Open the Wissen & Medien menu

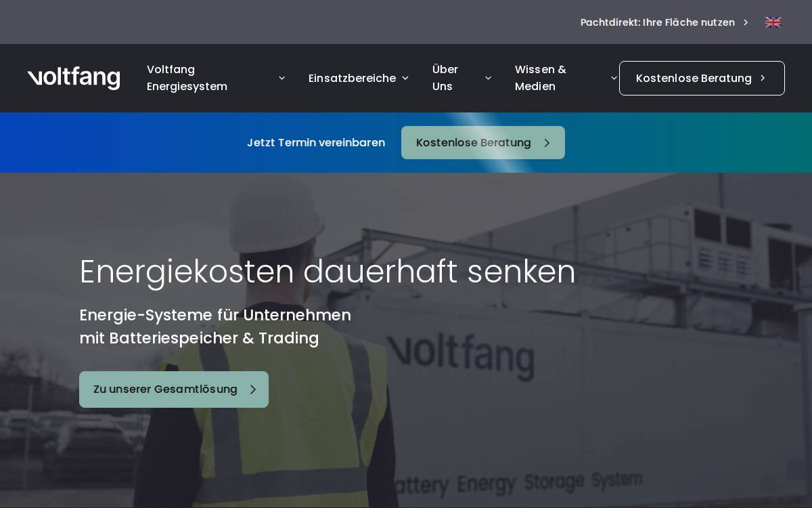[541, 78]
